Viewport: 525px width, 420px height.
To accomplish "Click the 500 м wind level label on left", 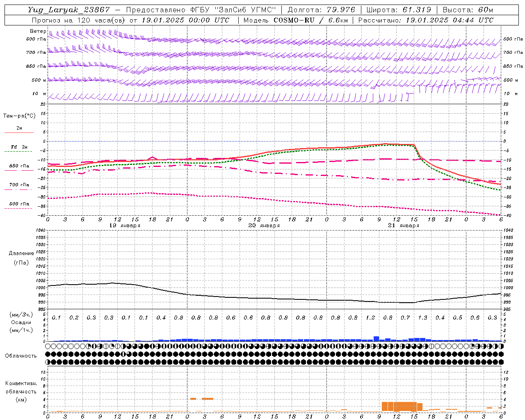I will click(39, 80).
